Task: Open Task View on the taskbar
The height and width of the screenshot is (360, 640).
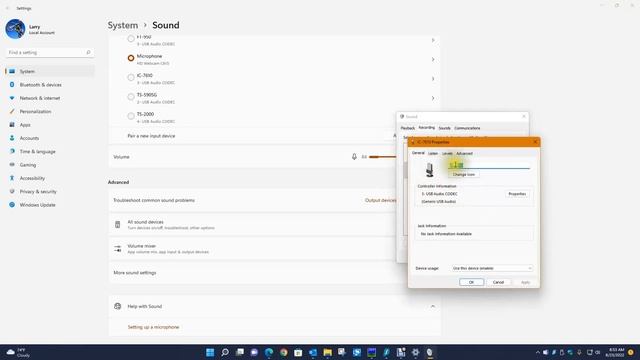Action: pyautogui.click(x=240, y=352)
